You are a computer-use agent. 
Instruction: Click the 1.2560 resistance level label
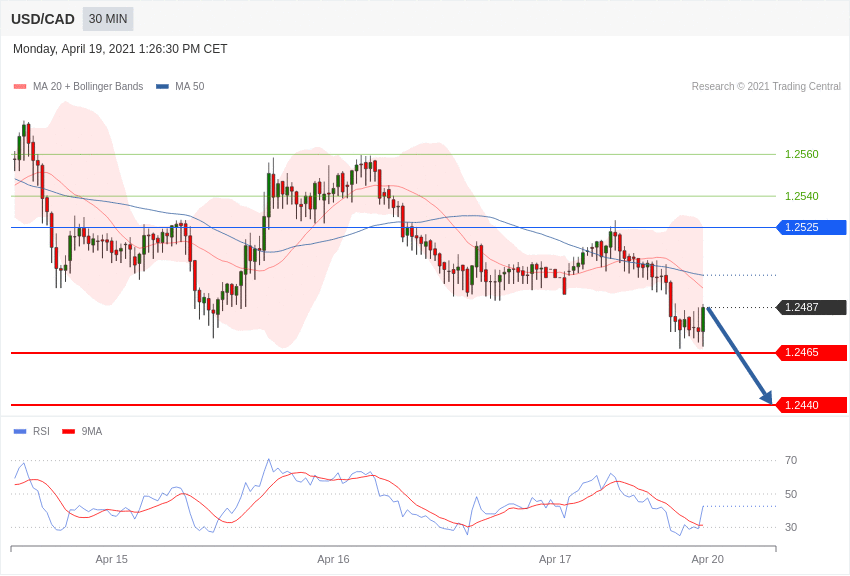click(x=802, y=154)
